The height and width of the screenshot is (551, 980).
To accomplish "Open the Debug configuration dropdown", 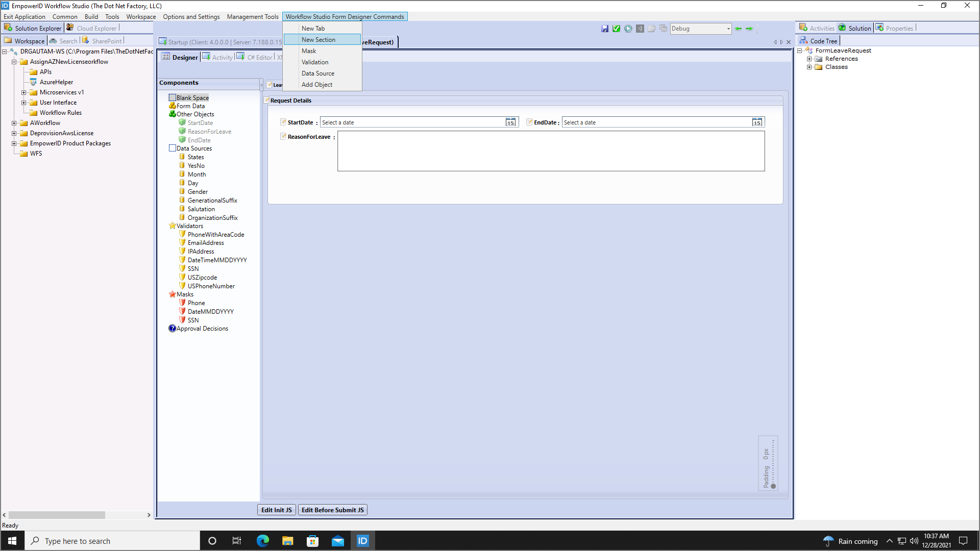I will pos(728,29).
